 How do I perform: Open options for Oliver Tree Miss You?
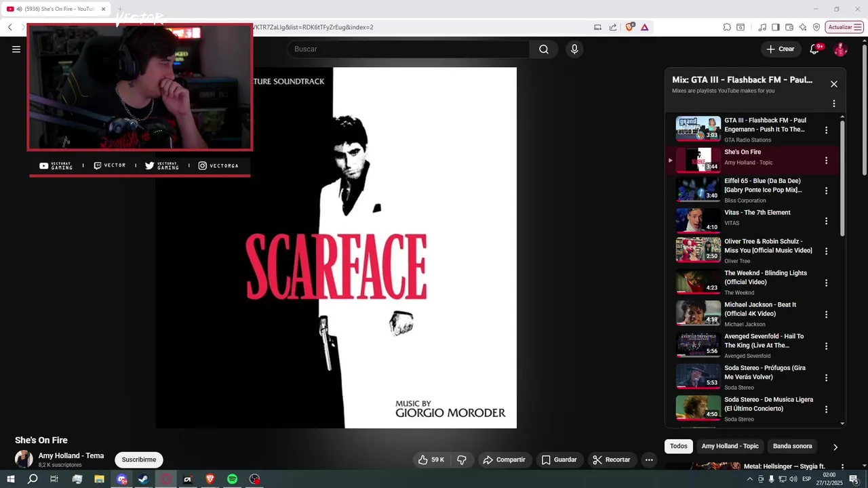pyautogui.click(x=826, y=251)
